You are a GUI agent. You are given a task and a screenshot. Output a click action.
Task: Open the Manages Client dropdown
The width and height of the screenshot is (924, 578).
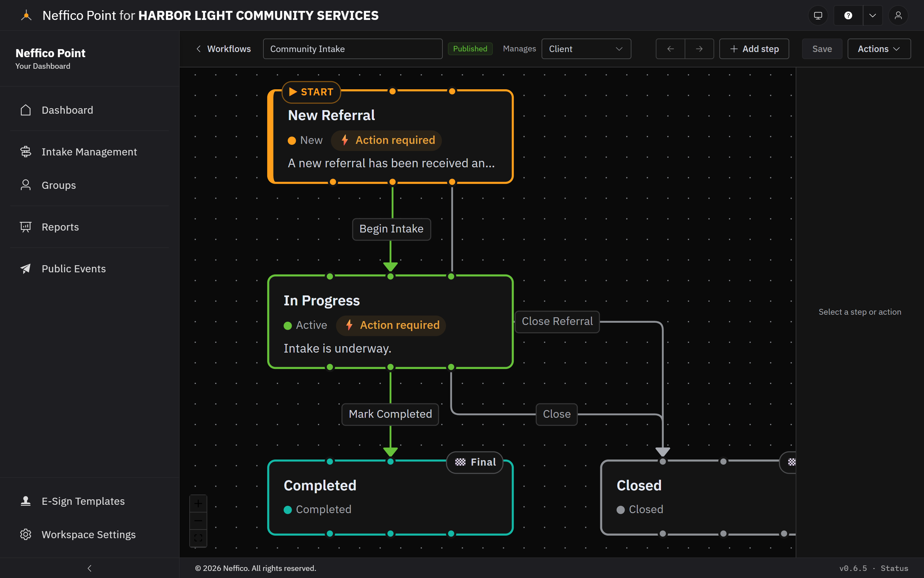tap(586, 49)
